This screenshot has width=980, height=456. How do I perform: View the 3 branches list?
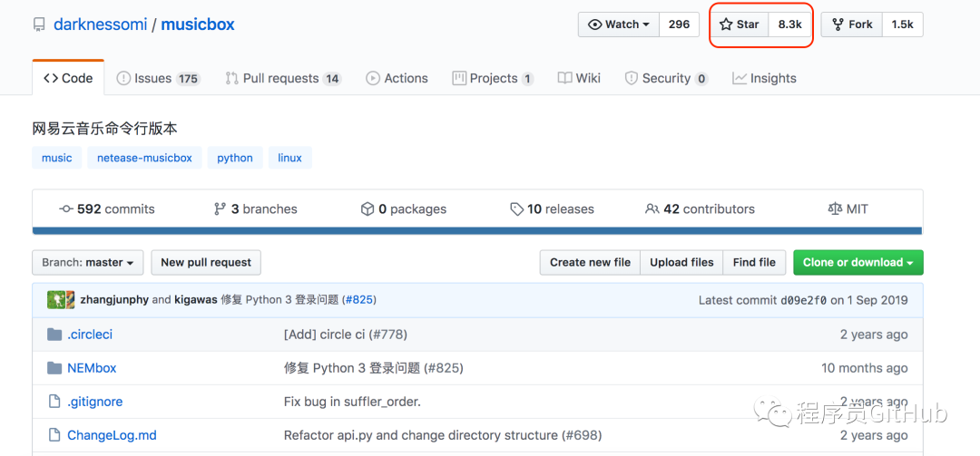(x=256, y=209)
